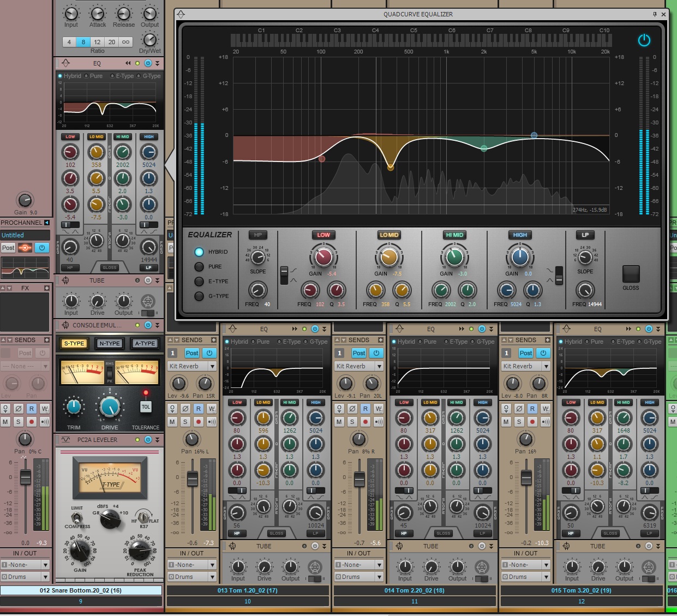
Task: Select PURE mode in the equalizer
Action: 199,267
